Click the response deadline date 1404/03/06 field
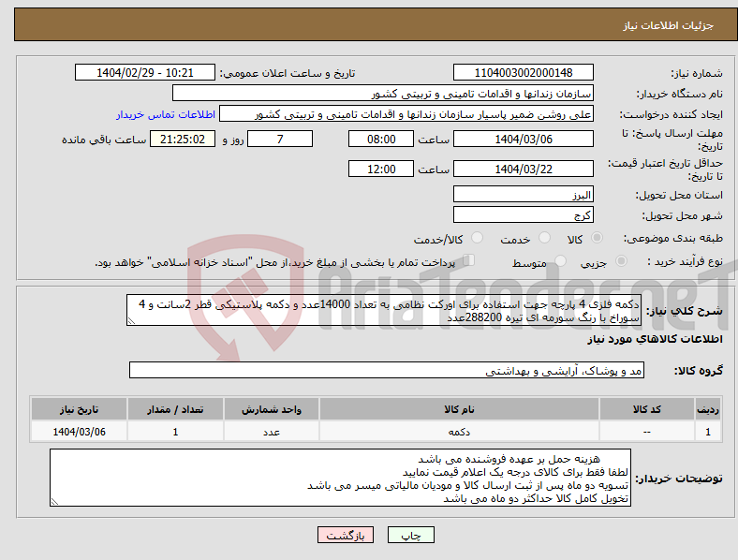The height and width of the screenshot is (560, 738). (524, 140)
